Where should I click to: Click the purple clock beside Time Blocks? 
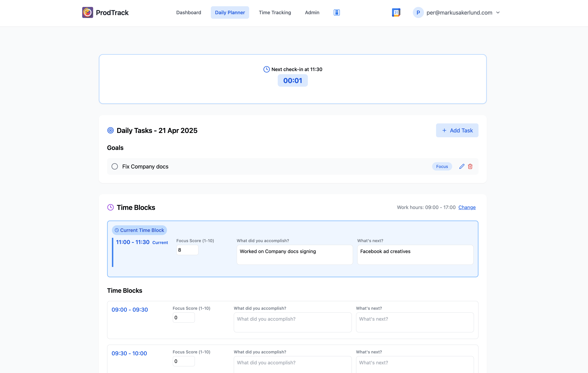tap(110, 207)
